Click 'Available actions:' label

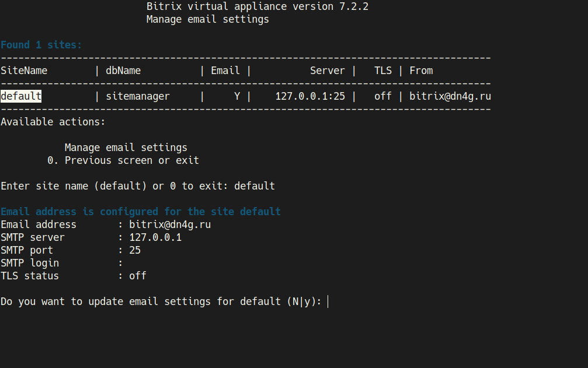(53, 122)
